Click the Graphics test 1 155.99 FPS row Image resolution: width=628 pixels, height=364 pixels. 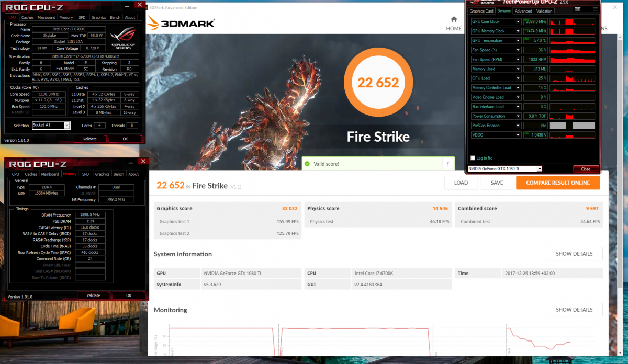(x=228, y=221)
